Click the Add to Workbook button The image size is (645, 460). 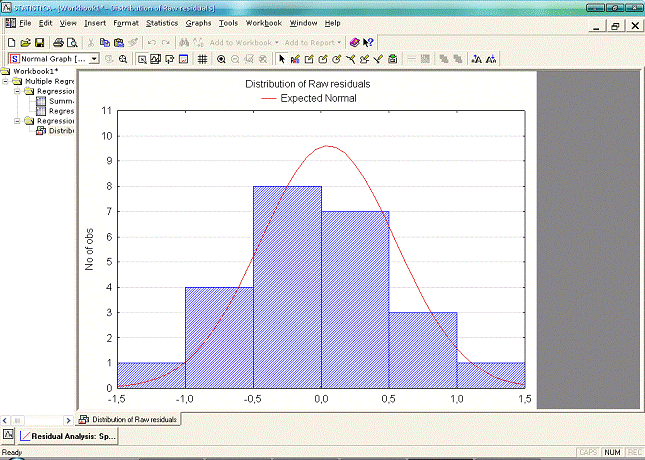coord(244,43)
